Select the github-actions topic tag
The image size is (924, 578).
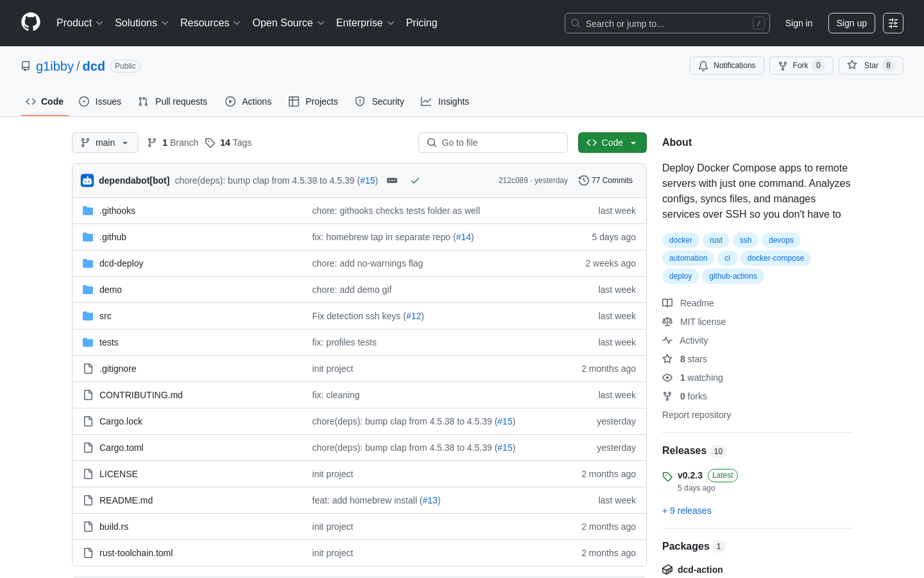pos(733,276)
